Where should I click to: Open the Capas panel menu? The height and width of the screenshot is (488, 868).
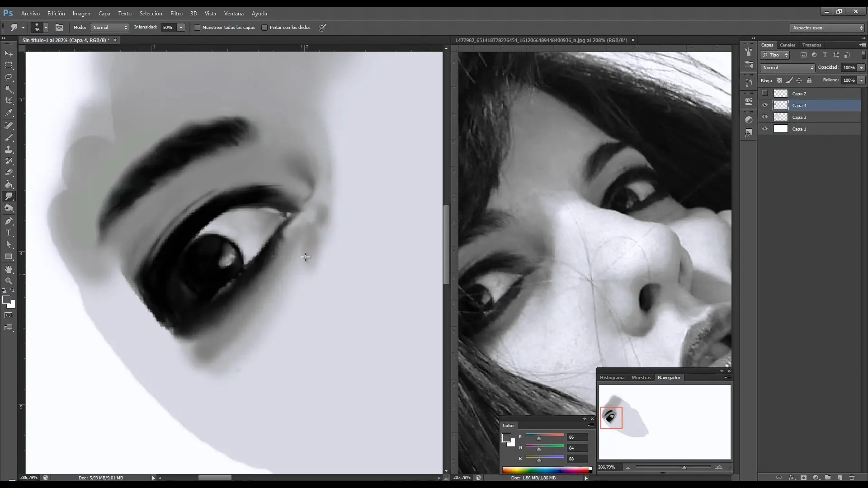point(862,45)
